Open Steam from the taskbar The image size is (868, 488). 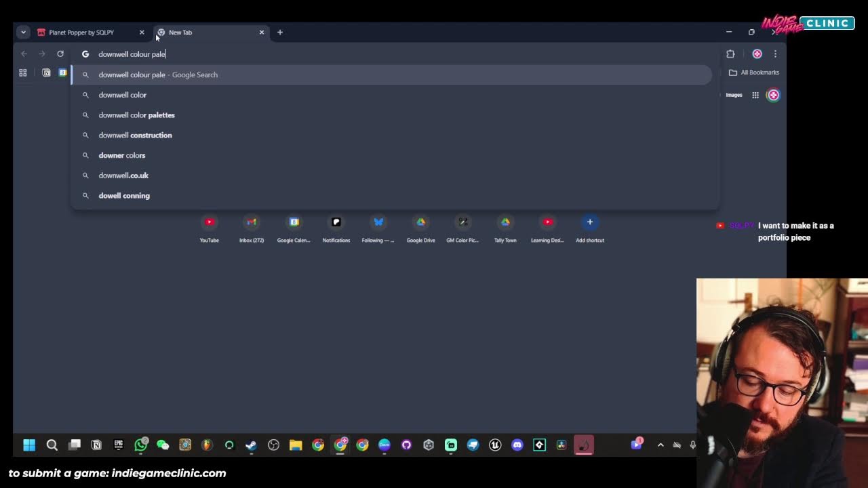click(251, 445)
